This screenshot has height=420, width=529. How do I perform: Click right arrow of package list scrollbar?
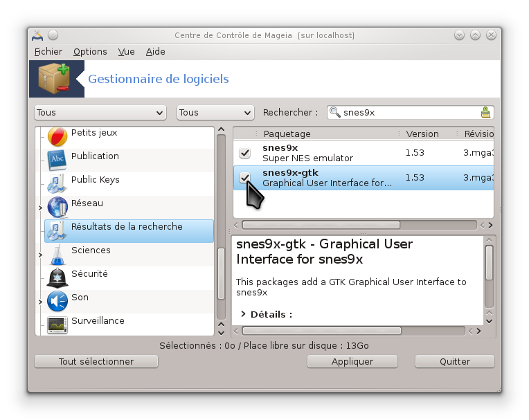coord(490,225)
